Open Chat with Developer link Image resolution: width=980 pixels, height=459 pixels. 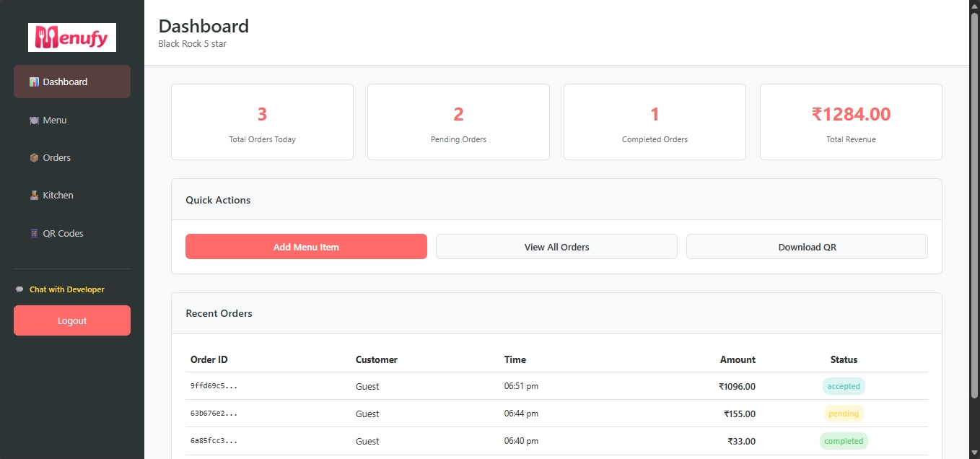tap(66, 289)
